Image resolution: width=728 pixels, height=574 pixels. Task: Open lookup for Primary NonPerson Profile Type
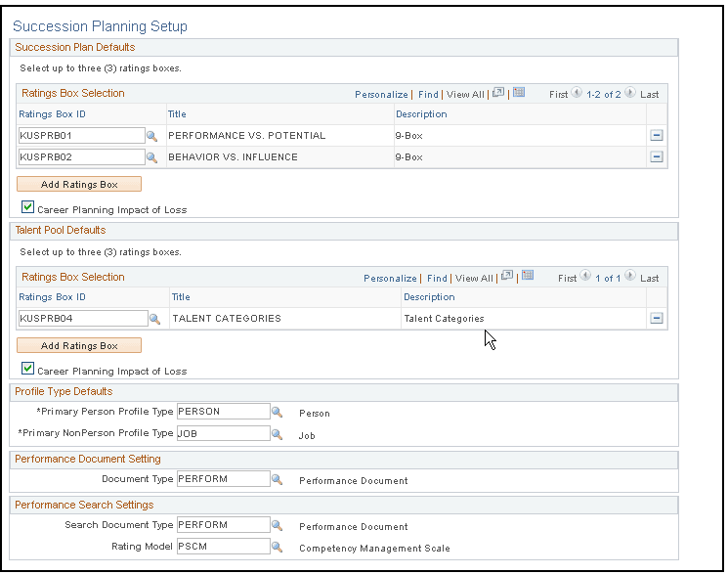coord(277,434)
